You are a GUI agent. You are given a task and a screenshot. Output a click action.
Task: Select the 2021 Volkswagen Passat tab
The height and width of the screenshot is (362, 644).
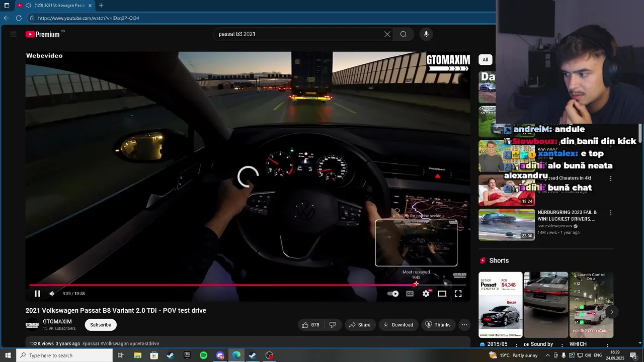pos(54,6)
